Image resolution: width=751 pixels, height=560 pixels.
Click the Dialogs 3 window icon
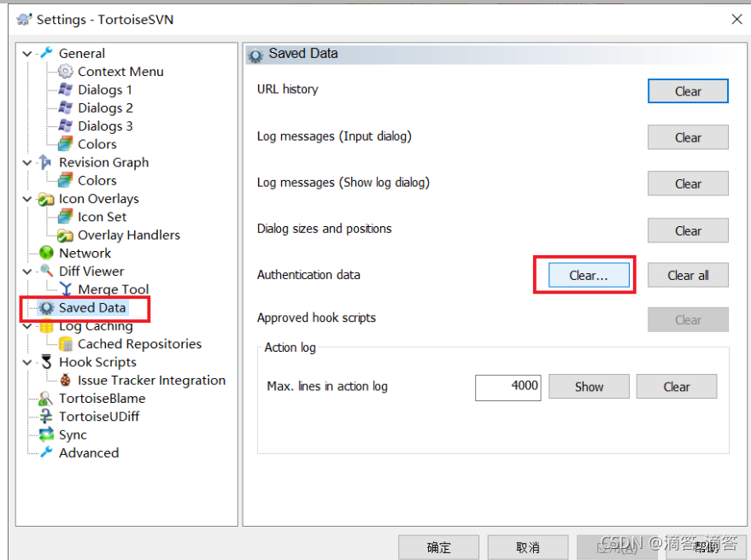click(65, 125)
